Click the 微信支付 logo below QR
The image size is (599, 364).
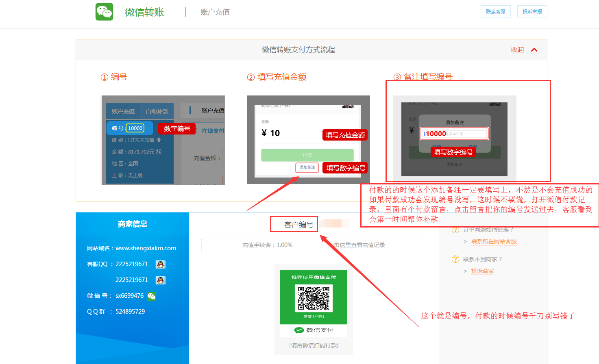pyautogui.click(x=314, y=330)
